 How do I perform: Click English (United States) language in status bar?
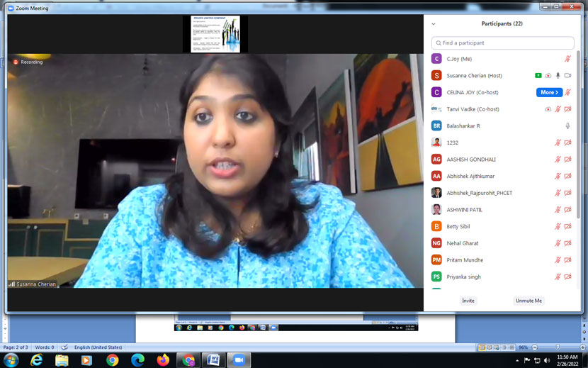(98, 347)
